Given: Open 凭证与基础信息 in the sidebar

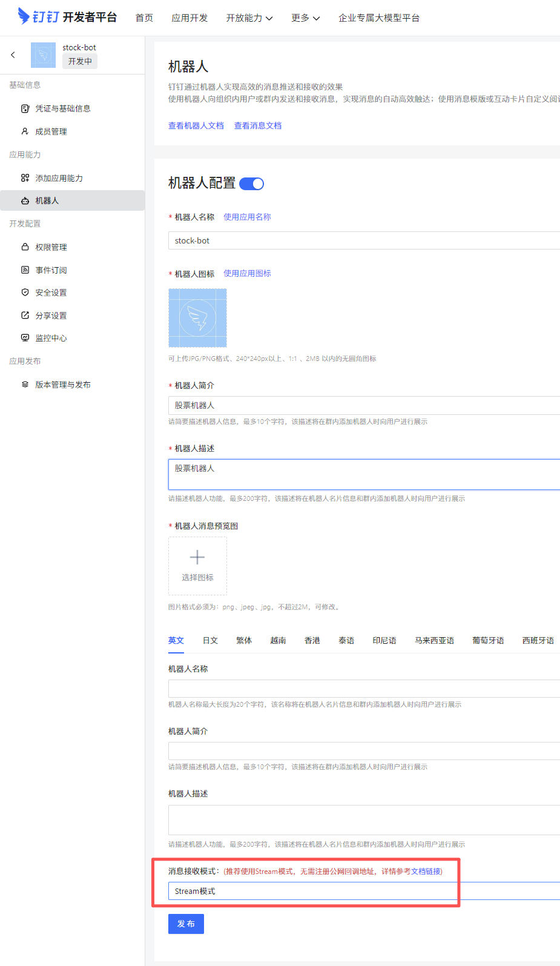Looking at the screenshot, I should pyautogui.click(x=63, y=108).
